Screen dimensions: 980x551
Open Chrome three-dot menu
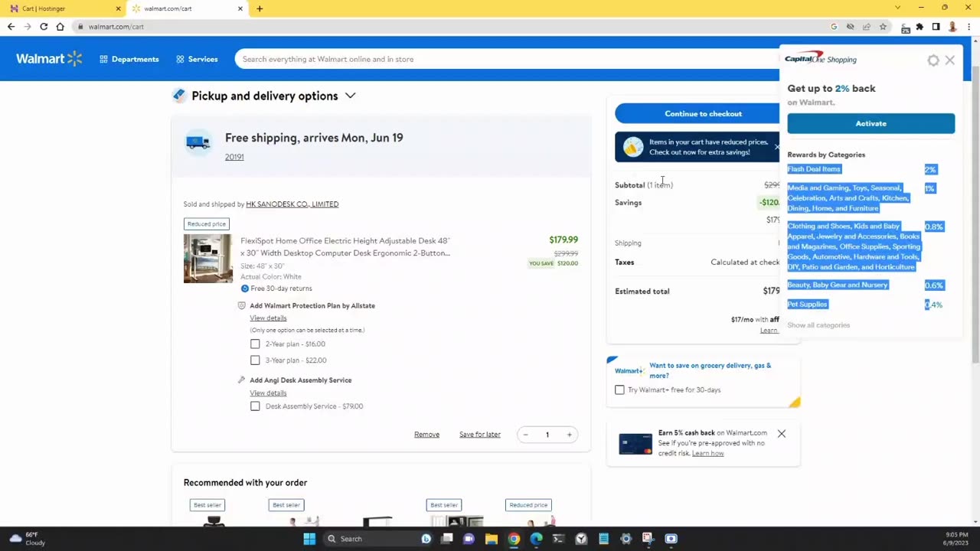[969, 27]
